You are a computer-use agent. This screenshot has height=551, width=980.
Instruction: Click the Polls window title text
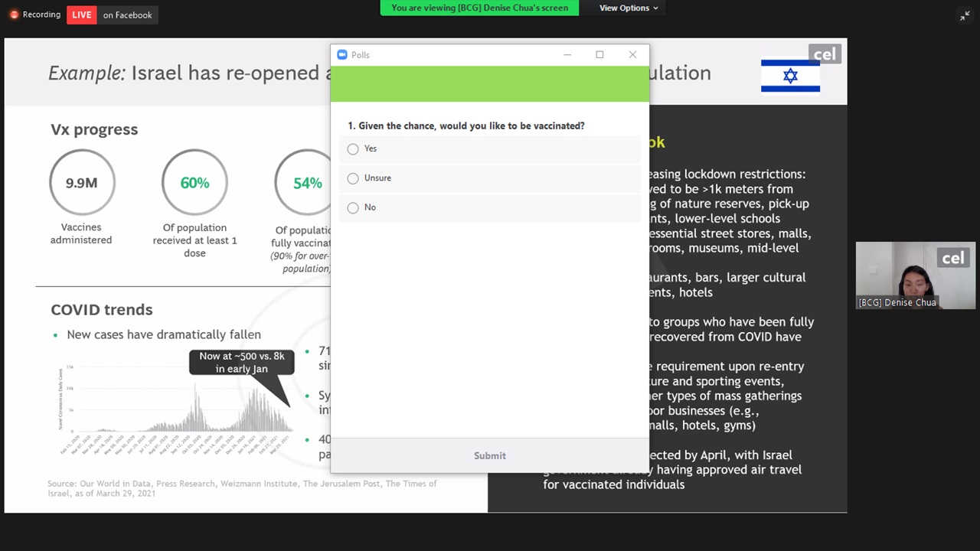361,55
